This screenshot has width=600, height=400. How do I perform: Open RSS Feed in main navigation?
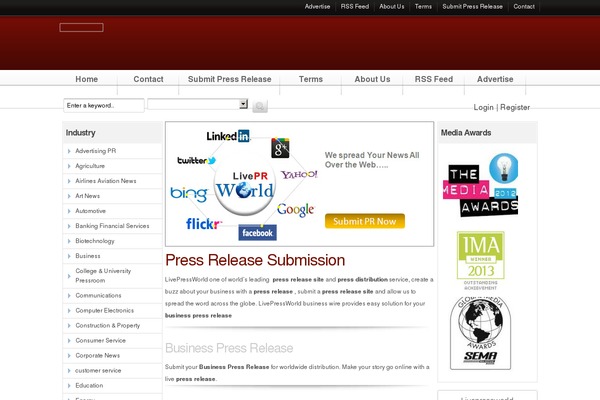coord(434,79)
